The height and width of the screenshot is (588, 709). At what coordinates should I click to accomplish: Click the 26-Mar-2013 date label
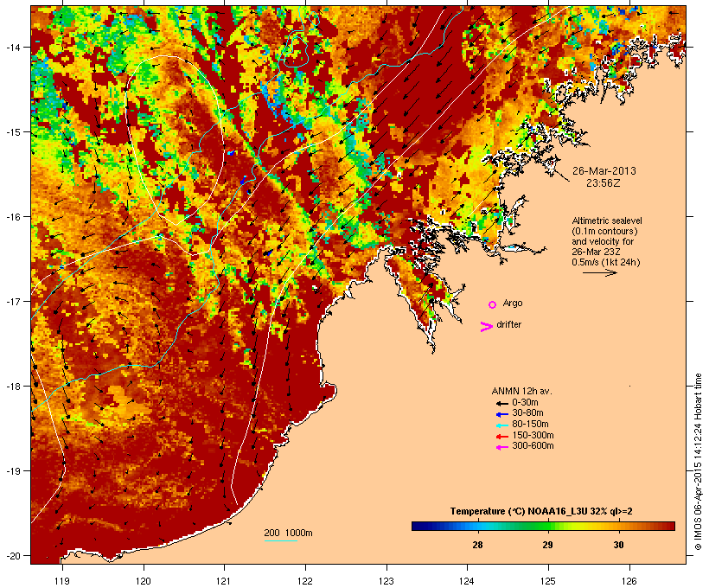pos(604,171)
